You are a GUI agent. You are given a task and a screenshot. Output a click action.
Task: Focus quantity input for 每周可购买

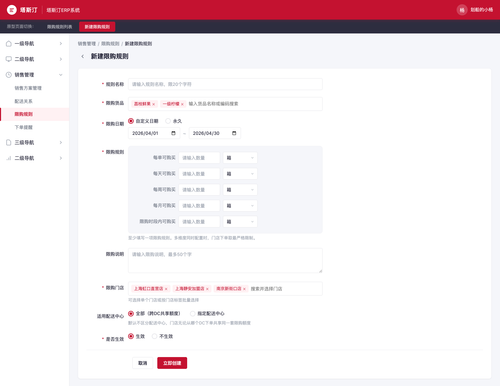click(x=199, y=190)
